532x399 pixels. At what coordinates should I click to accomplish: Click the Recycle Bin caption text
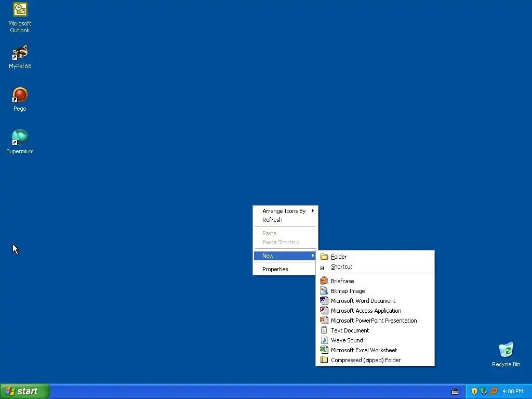506,364
